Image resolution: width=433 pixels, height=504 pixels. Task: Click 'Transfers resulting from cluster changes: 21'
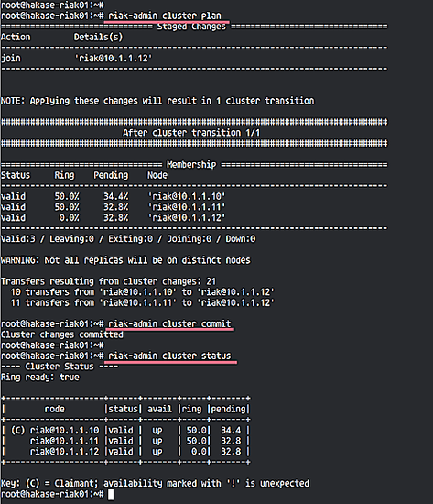109,281
